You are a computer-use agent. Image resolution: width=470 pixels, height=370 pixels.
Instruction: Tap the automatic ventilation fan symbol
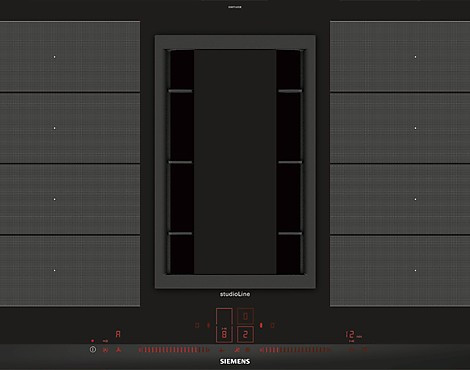point(118,350)
